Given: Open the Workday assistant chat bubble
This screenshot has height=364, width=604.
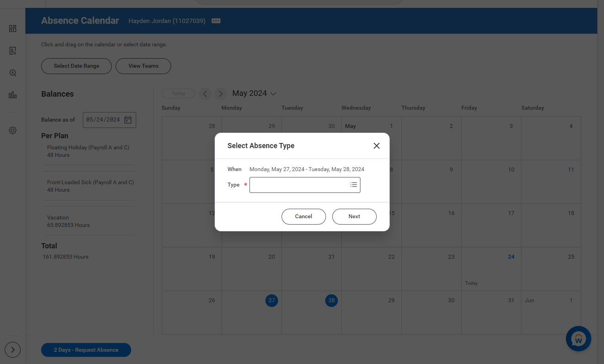Looking at the screenshot, I should (x=579, y=339).
